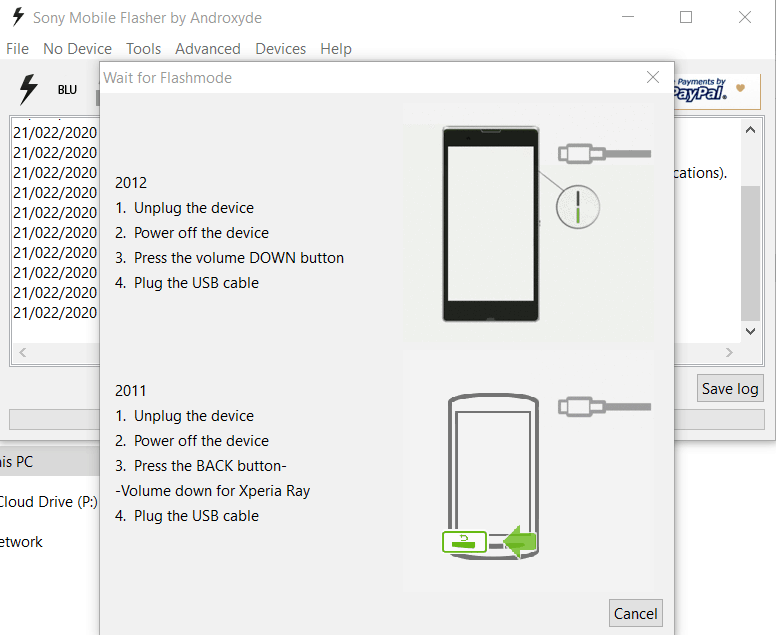The width and height of the screenshot is (776, 635).
Task: Click the '2012' heading text
Action: coord(131,183)
